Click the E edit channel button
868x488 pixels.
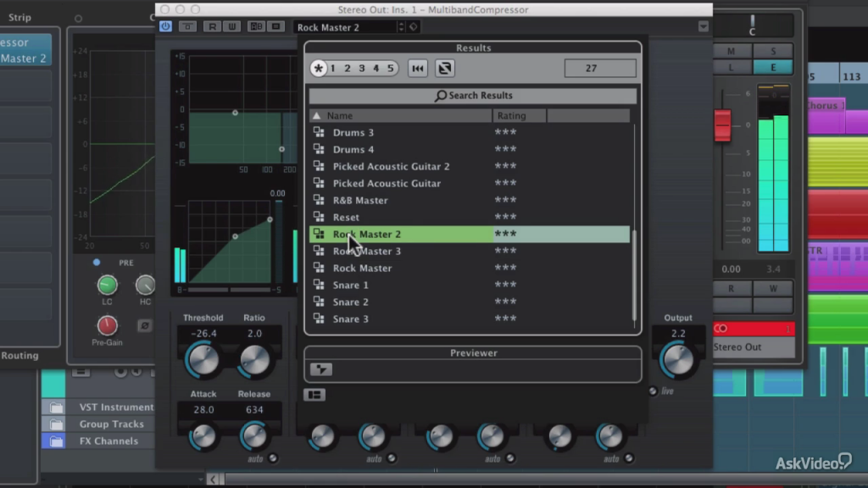pos(773,68)
